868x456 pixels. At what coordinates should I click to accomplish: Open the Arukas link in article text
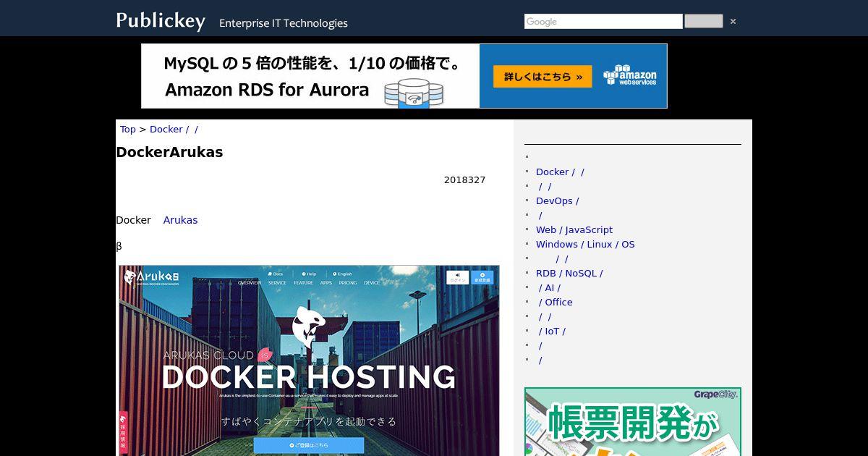tap(180, 220)
